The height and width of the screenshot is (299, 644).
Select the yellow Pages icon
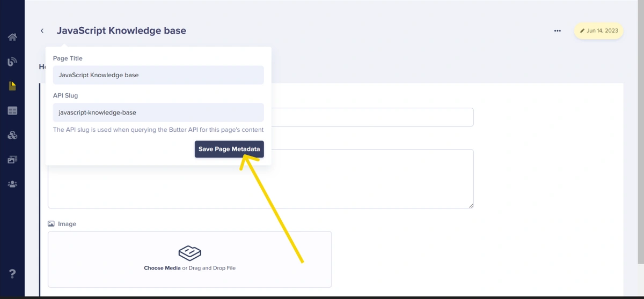click(12, 86)
